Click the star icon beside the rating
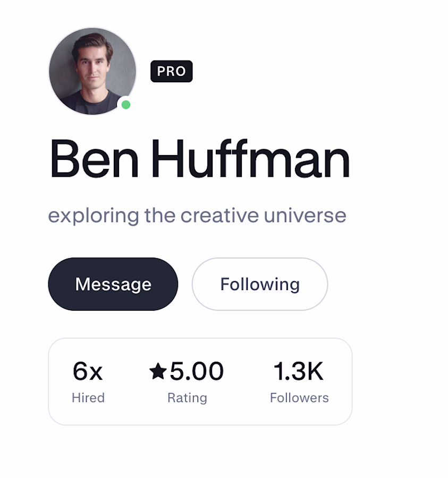Viewport: 448px width, 478px height. pos(158,372)
